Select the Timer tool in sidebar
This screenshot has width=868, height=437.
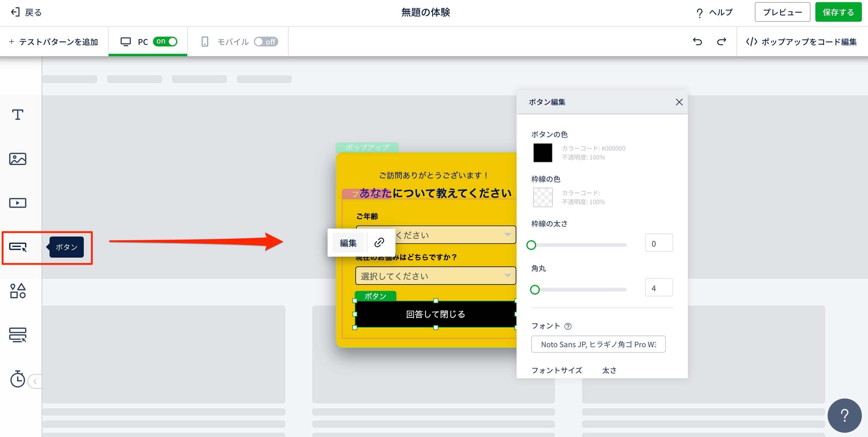(x=18, y=379)
